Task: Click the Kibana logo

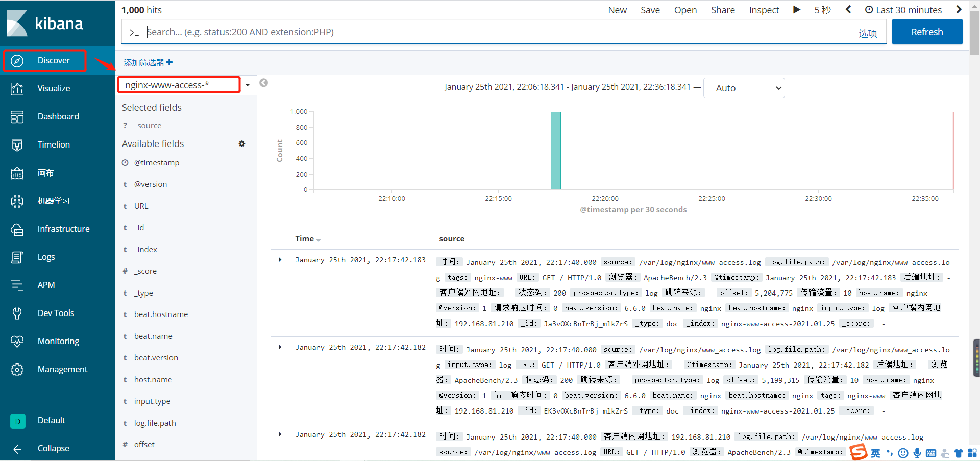Action: coord(44,23)
